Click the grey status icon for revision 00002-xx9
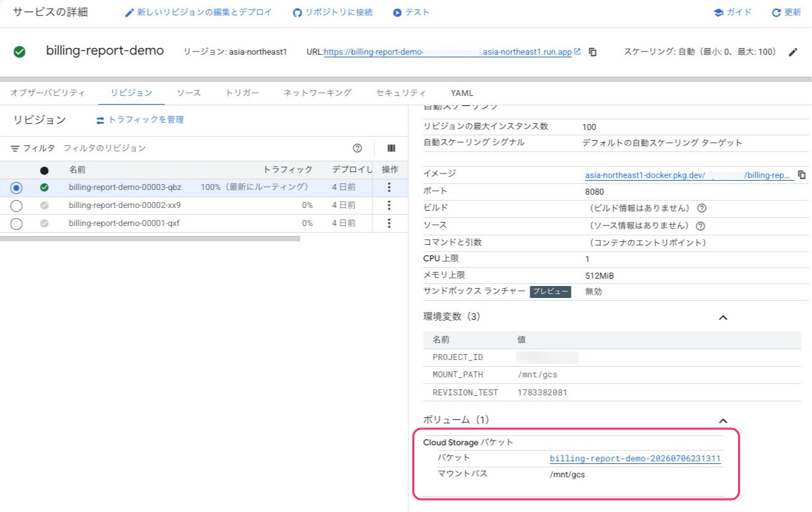The width and height of the screenshot is (812, 512). 45,205
